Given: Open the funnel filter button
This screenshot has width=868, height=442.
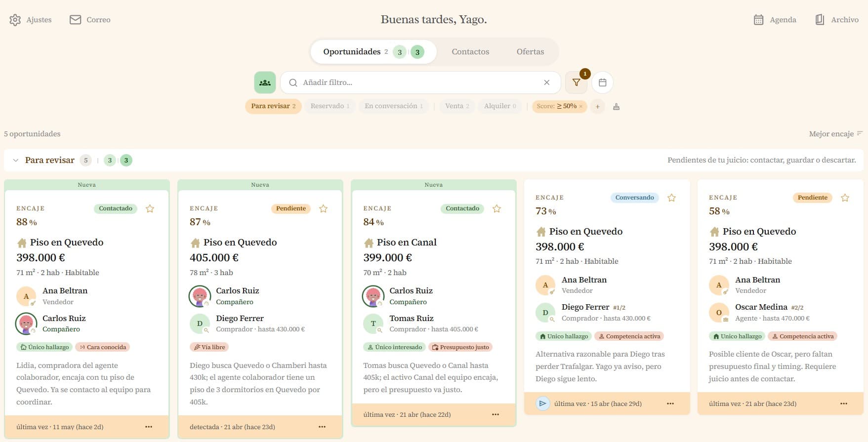Looking at the screenshot, I should pos(576,82).
